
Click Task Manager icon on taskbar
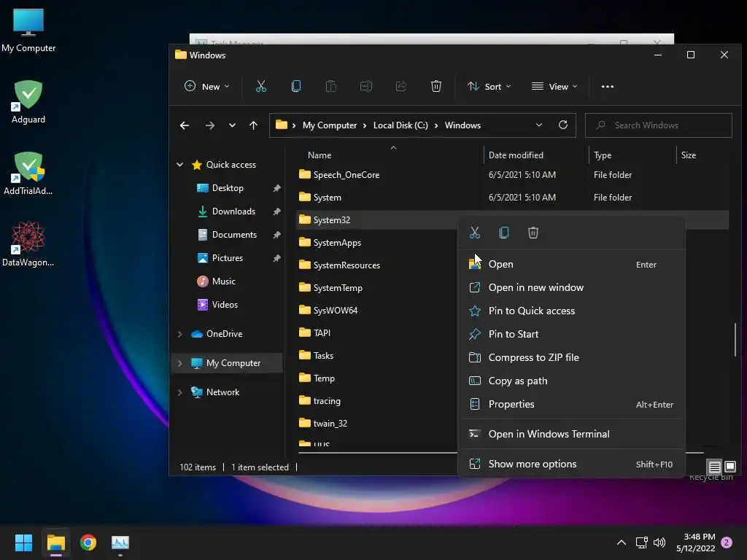click(120, 542)
